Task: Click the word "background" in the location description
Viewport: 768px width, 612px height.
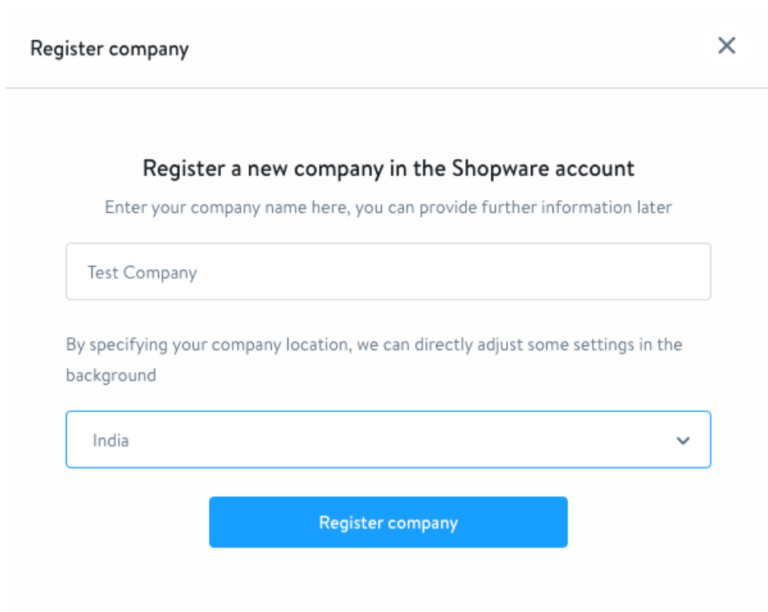Action: pyautogui.click(x=111, y=376)
